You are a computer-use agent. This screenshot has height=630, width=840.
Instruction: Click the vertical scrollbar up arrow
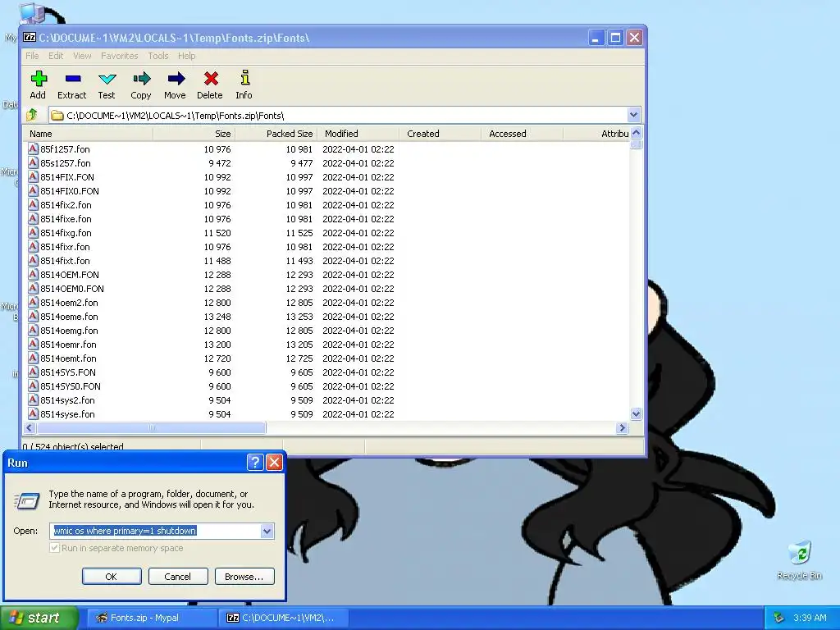(x=636, y=133)
